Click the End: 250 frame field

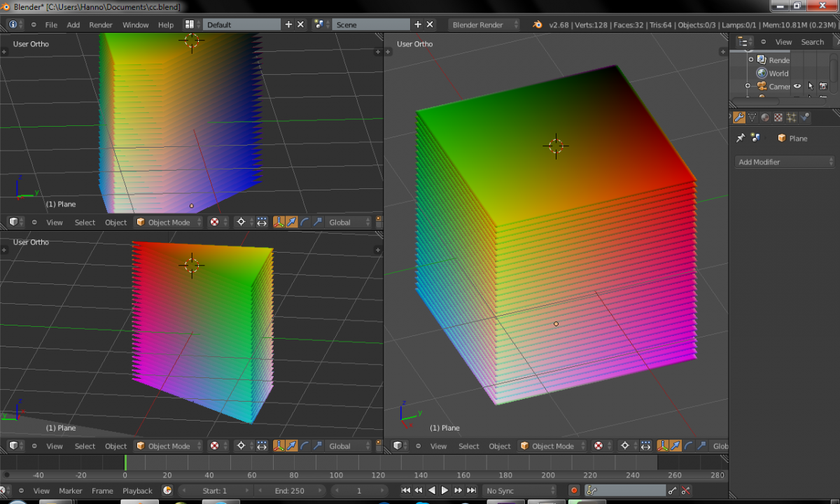pyautogui.click(x=290, y=491)
